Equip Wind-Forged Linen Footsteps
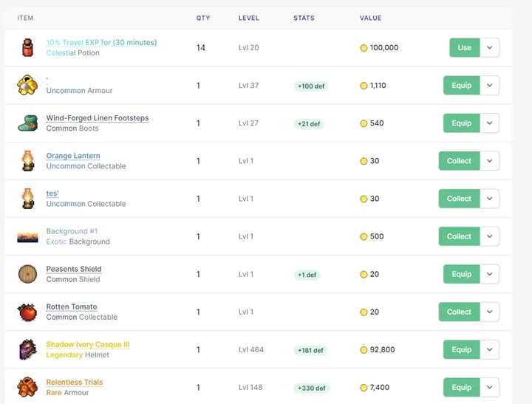The width and height of the screenshot is (532, 404). pyautogui.click(x=461, y=123)
